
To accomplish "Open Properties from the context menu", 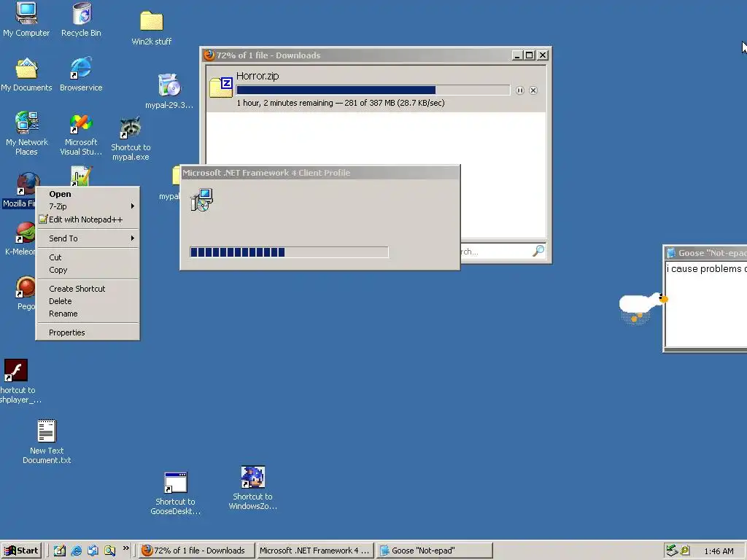I will coord(88,332).
